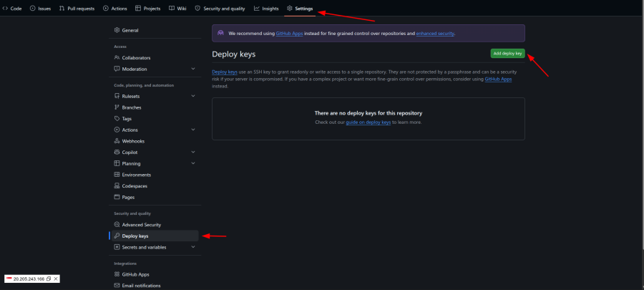The height and width of the screenshot is (290, 644).
Task: Click the Insights graph icon
Action: tap(257, 8)
